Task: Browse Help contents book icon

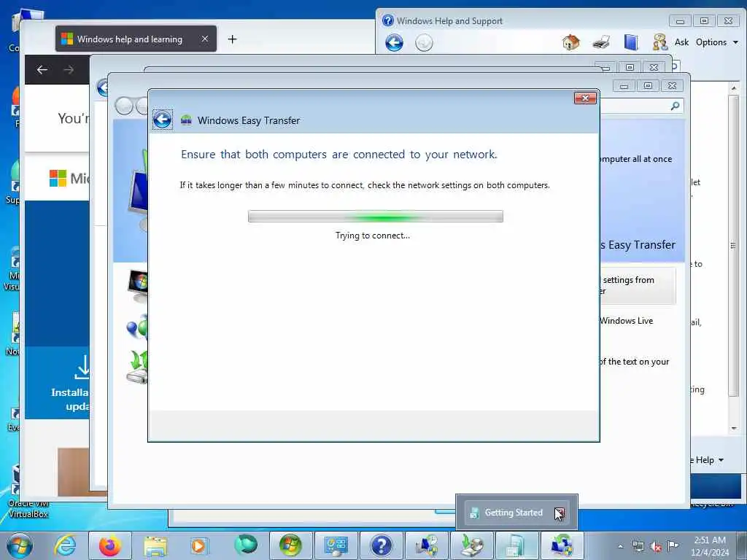Action: tap(631, 42)
